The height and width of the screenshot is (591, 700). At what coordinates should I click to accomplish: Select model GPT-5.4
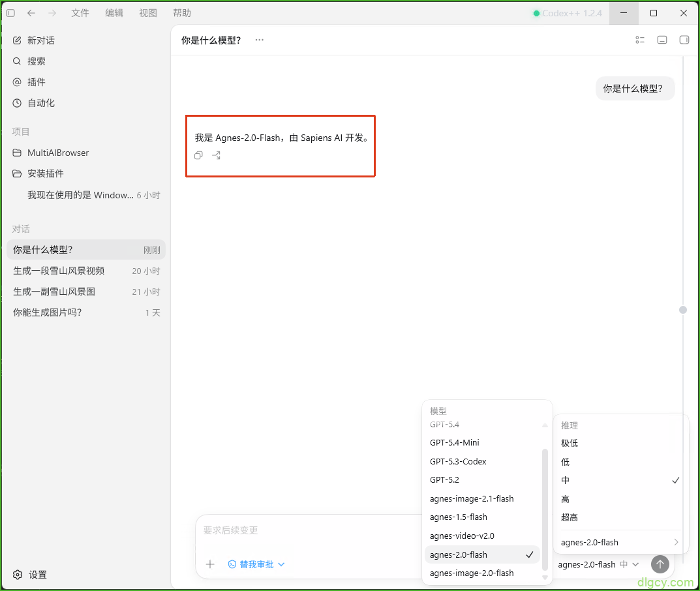[482, 425]
